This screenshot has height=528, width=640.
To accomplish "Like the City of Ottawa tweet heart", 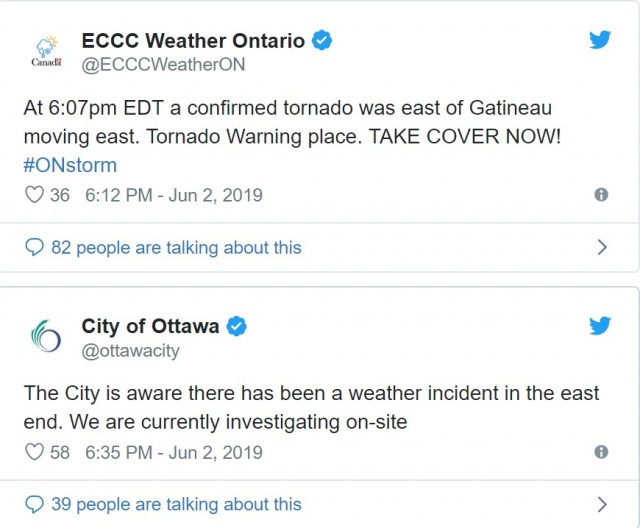I will tap(34, 452).
